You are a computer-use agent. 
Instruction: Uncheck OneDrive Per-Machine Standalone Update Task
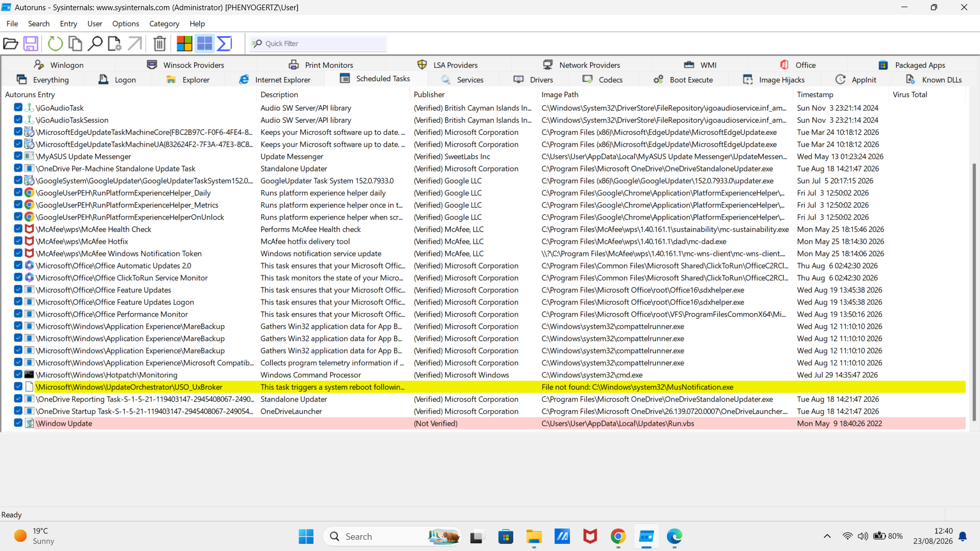coord(18,169)
